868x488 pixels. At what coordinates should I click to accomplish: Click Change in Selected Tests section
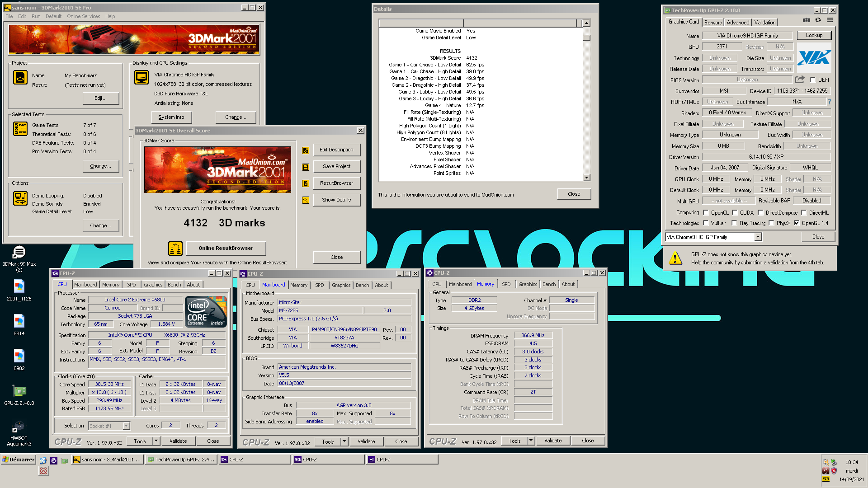tap(101, 166)
